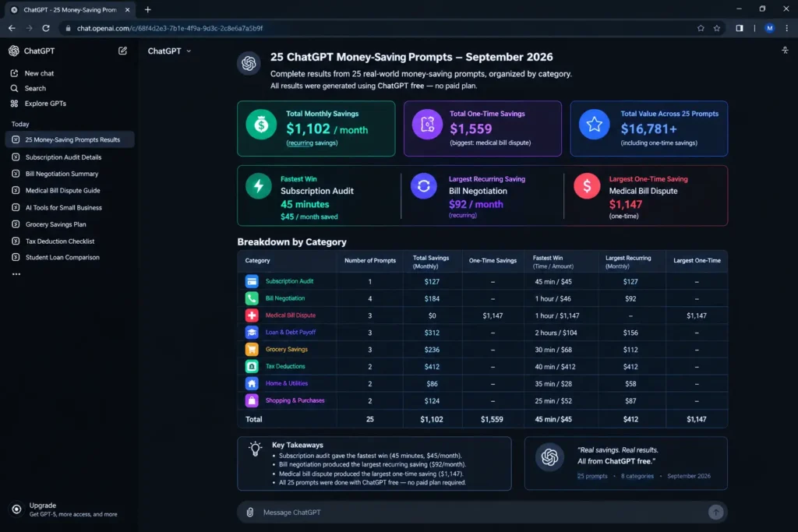Image resolution: width=798 pixels, height=532 pixels.
Task: Click the Home & Utilities category link
Action: [x=287, y=383]
